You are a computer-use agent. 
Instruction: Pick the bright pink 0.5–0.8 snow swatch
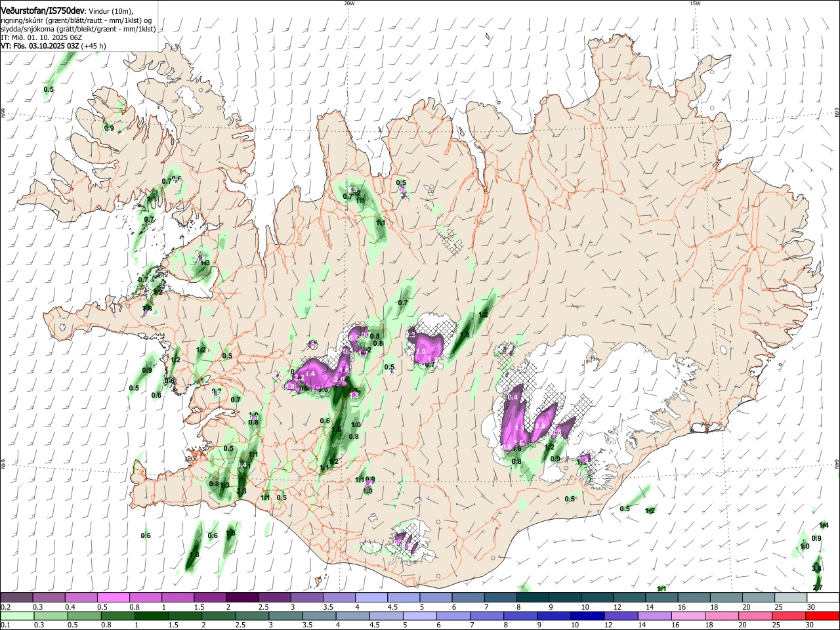(x=113, y=597)
